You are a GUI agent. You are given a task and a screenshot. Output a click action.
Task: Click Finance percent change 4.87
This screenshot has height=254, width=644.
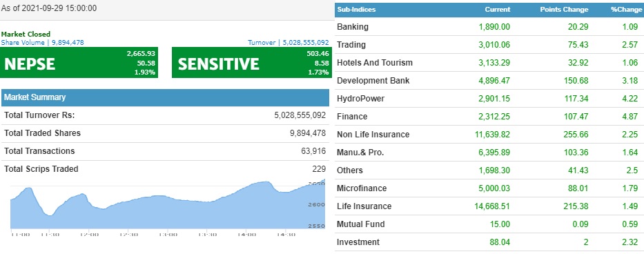pyautogui.click(x=630, y=117)
